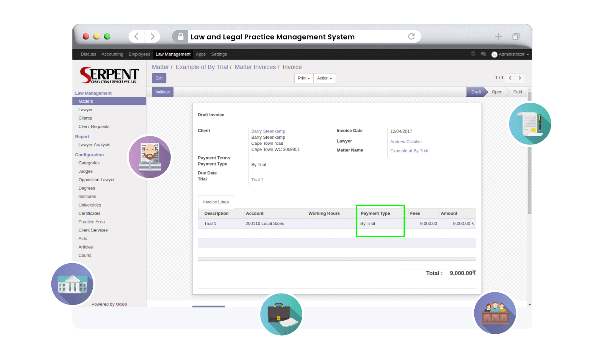Click the browser forward arrow icon

[152, 36]
